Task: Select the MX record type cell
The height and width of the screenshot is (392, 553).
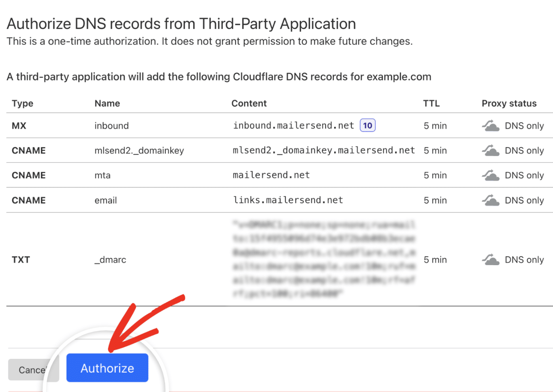Action: 19,126
